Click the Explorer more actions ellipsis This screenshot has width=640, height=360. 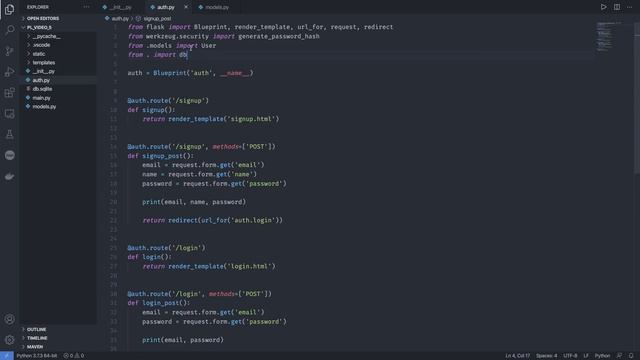coord(87,7)
